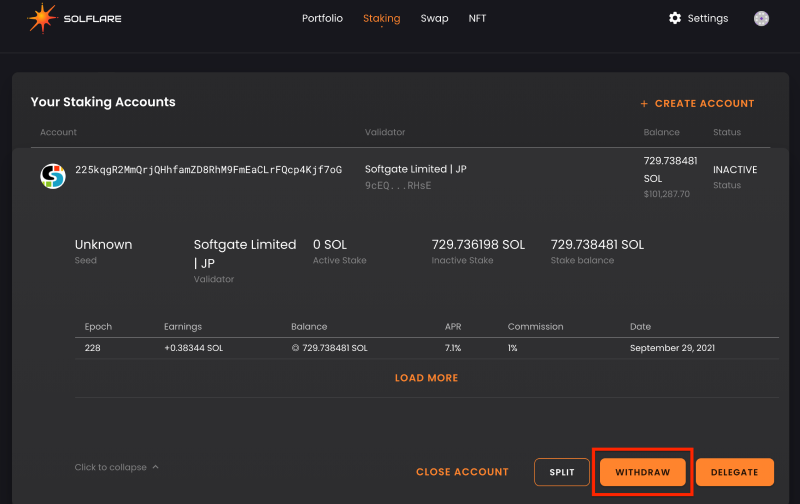Load more epoch earnings rows
Viewport: 800px width, 504px height.
[x=427, y=378]
